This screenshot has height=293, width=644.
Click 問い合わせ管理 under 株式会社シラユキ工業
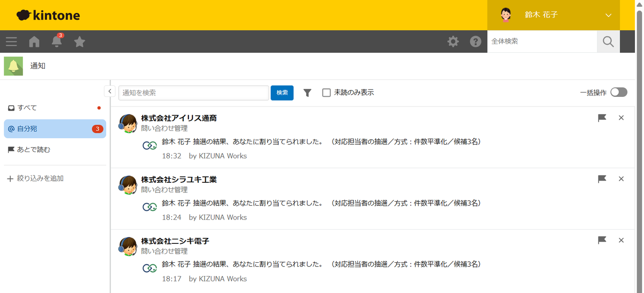164,190
